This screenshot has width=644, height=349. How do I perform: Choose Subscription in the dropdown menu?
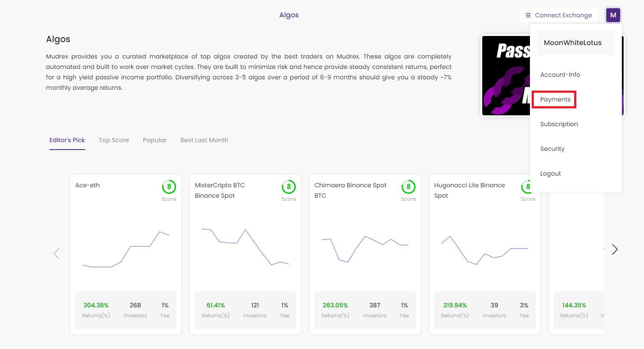[559, 124]
